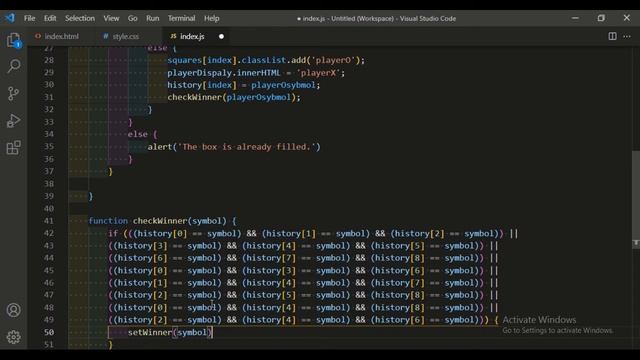
Task: Click the 'if' keyword on line 42
Action: coord(113,233)
